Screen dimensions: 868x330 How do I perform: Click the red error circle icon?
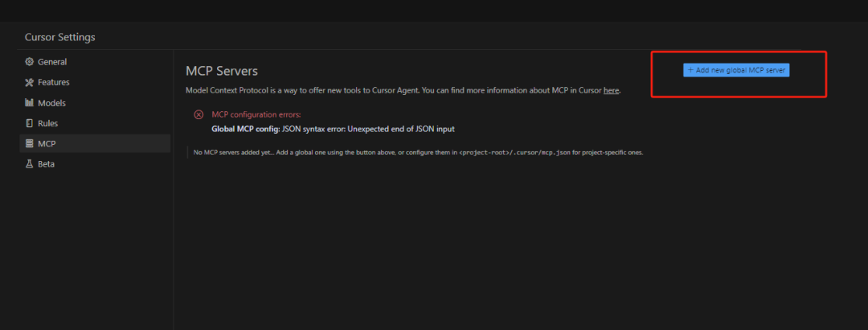click(x=199, y=115)
